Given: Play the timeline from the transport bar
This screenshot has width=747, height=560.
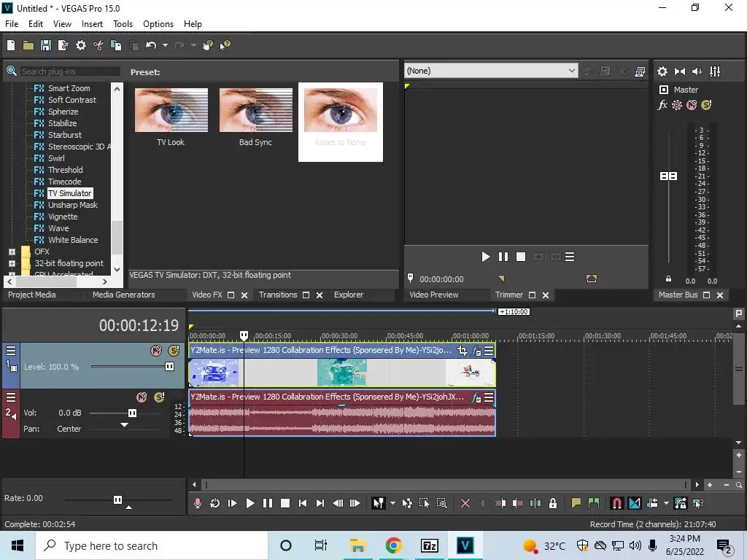Looking at the screenshot, I should pyautogui.click(x=249, y=503).
